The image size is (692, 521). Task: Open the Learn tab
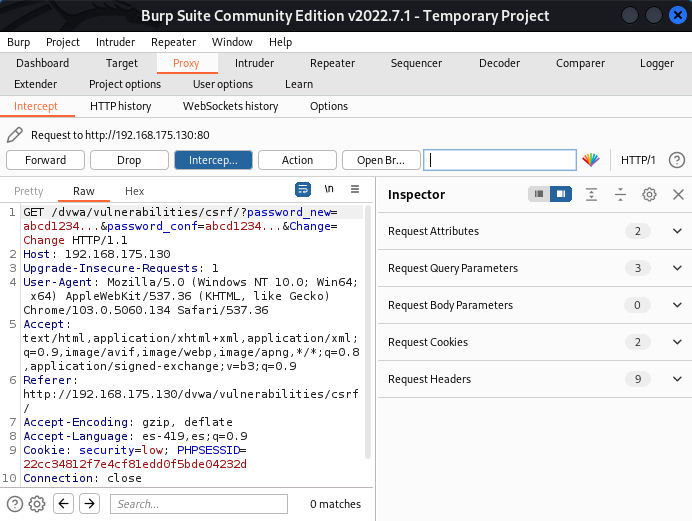pos(299,84)
